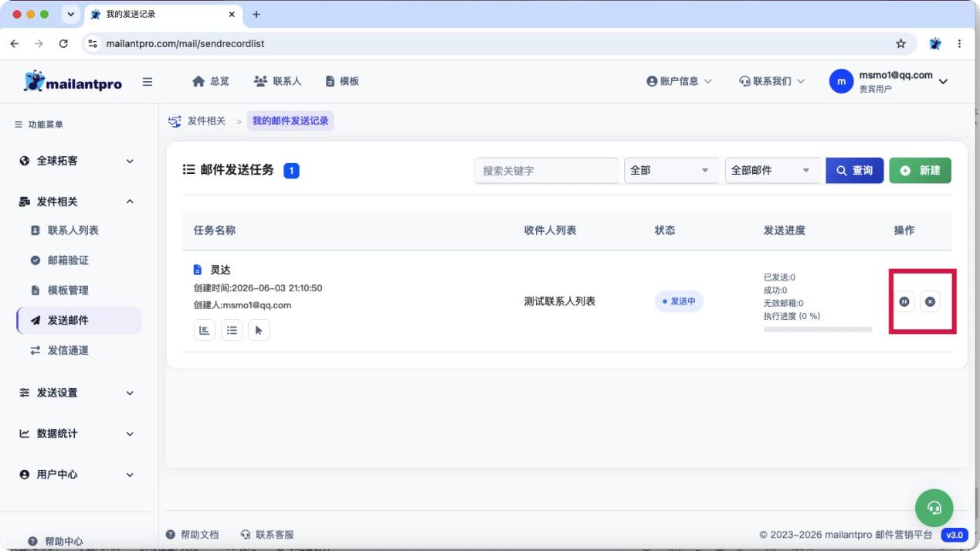The height and width of the screenshot is (551, 980).
Task: Click the 创建时间:2026-06-03 21:10:50 text
Action: (258, 288)
